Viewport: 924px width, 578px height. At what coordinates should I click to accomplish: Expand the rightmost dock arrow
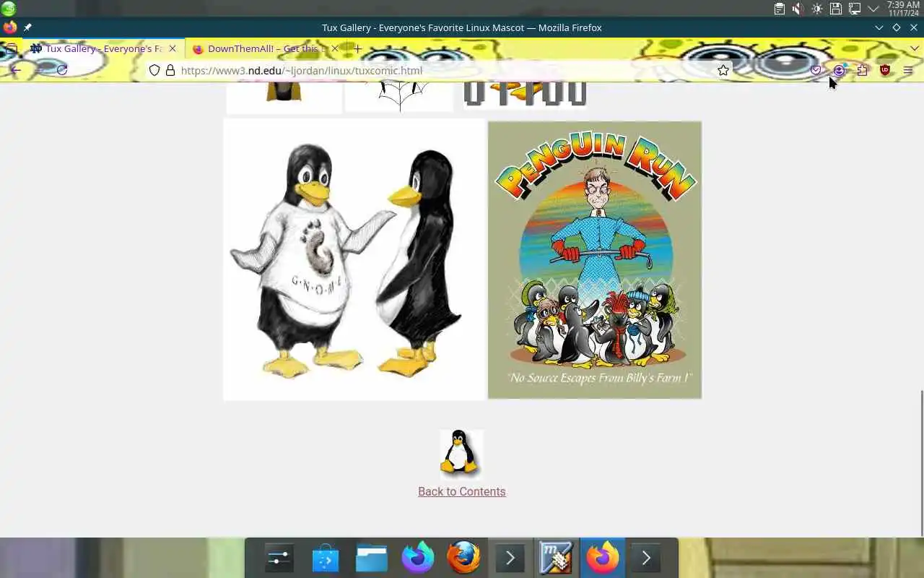click(x=646, y=558)
